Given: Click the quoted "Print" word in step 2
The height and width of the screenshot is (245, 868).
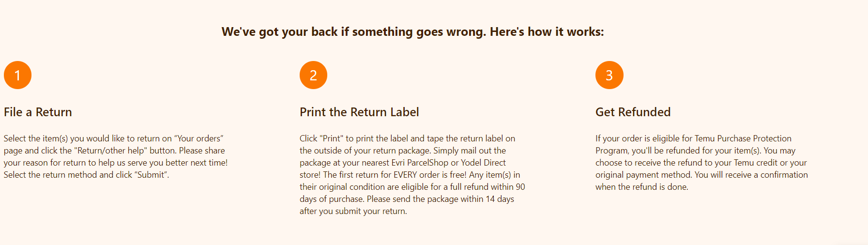Looking at the screenshot, I should point(332,138).
